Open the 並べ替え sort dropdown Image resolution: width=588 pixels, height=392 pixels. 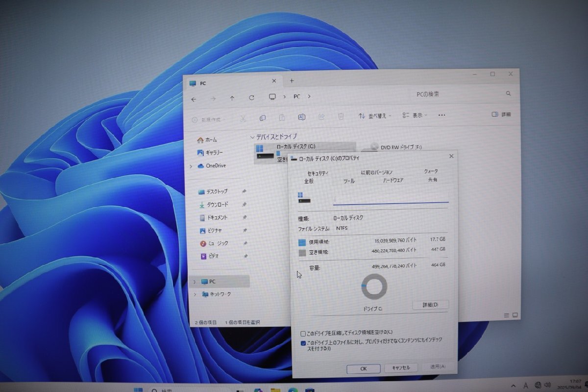coord(375,116)
